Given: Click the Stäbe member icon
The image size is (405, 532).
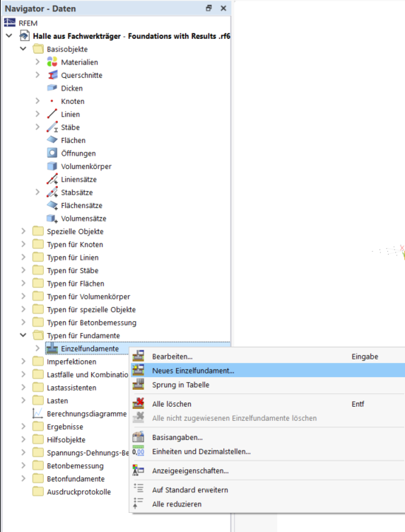Looking at the screenshot, I should (52, 127).
